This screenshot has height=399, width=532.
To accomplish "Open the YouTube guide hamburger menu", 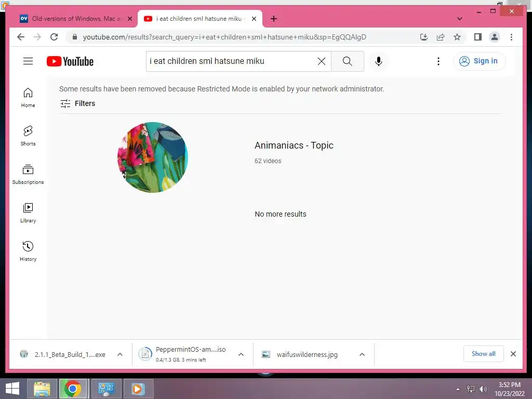I will (28, 61).
